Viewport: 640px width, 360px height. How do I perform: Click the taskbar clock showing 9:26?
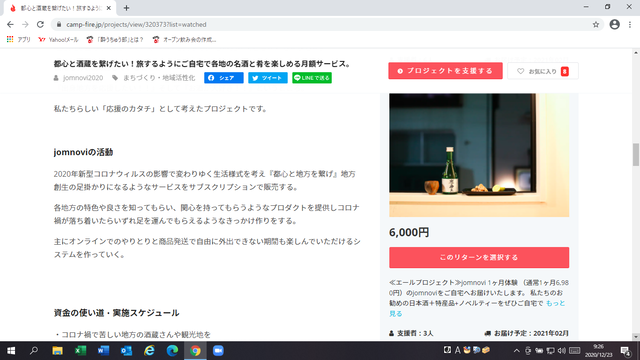click(599, 351)
